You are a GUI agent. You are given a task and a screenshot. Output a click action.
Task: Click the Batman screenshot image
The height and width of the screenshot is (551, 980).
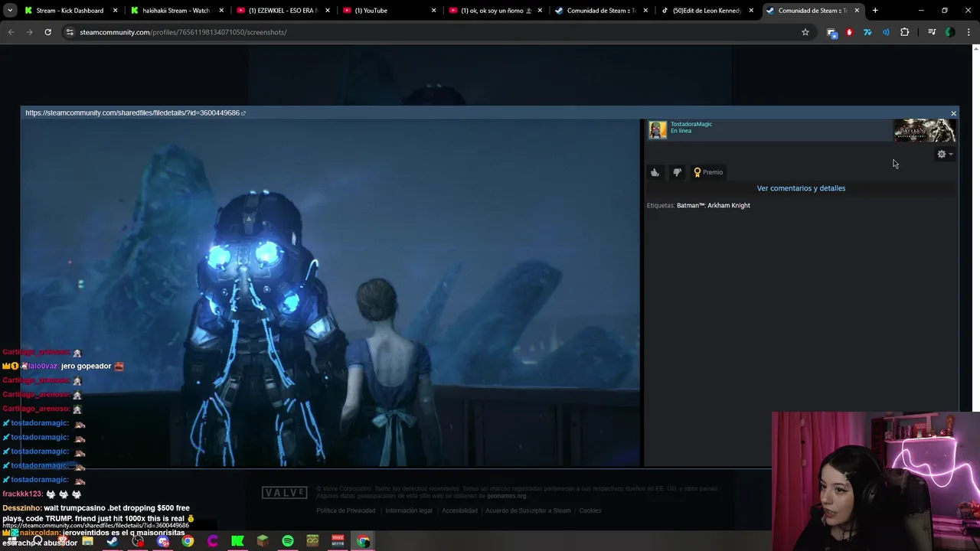[x=330, y=293]
